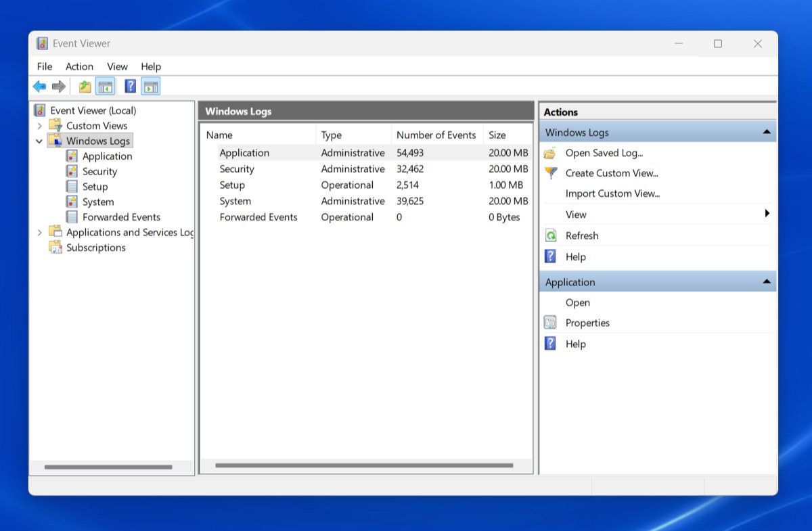
Task: Click Open Saved Log... action
Action: pos(604,153)
